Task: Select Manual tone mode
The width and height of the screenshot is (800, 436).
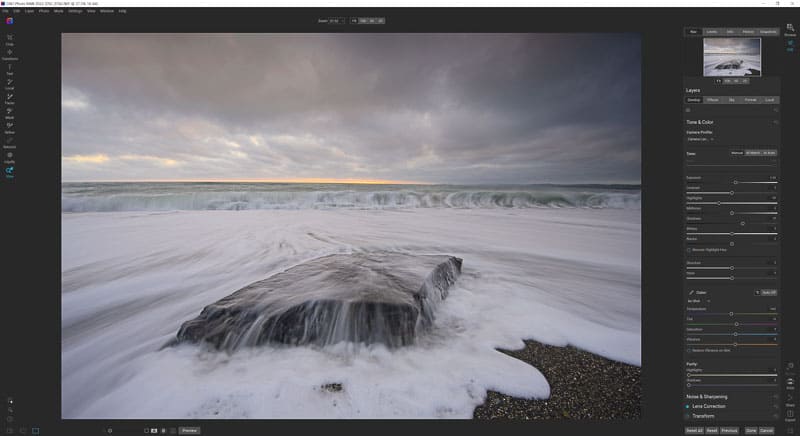Action: click(x=737, y=153)
